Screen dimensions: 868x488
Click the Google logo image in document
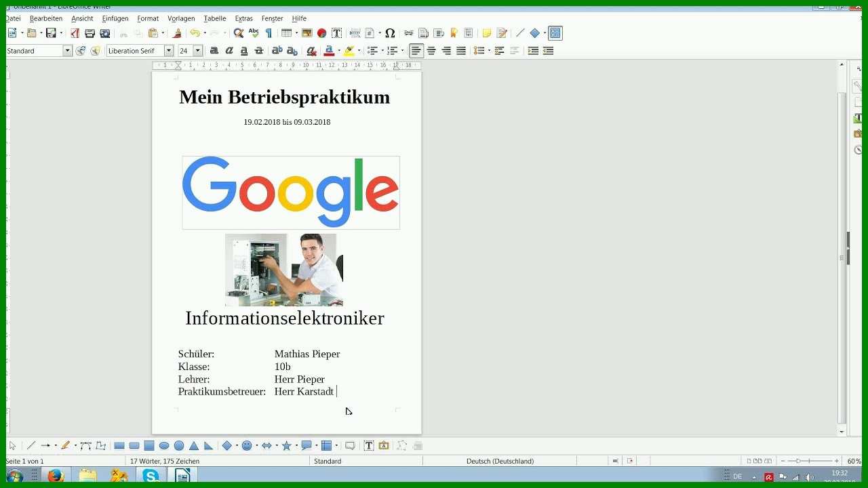point(291,192)
